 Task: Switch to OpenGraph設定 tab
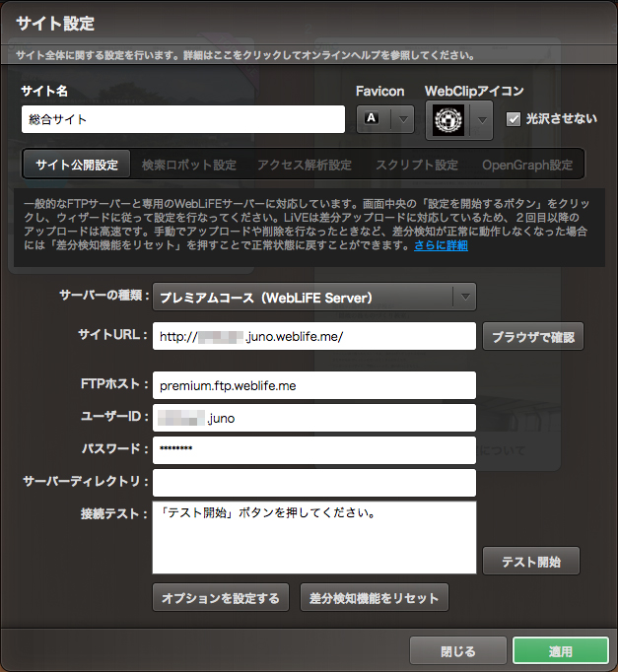(527, 165)
